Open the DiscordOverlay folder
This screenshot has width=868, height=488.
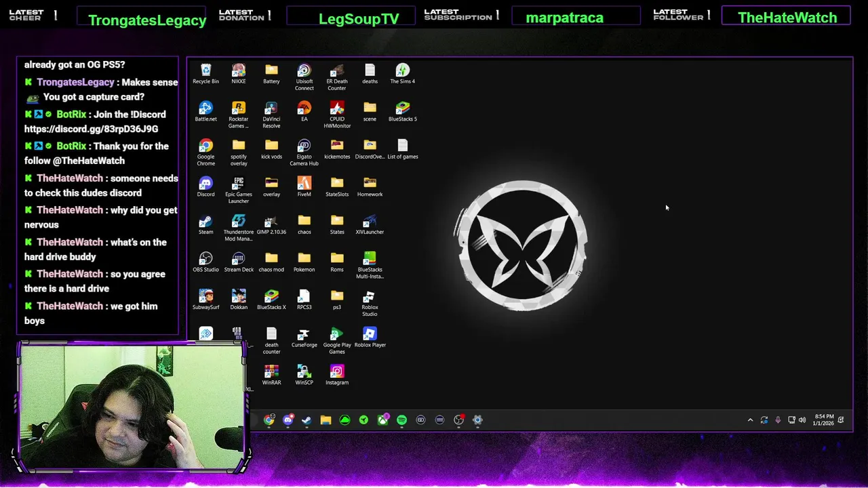pos(370,150)
